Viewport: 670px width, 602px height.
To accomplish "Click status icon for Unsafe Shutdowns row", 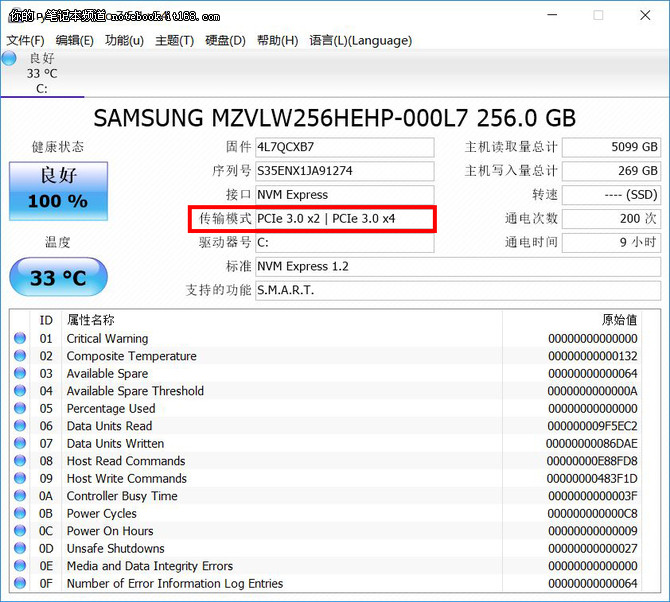I will [20, 549].
